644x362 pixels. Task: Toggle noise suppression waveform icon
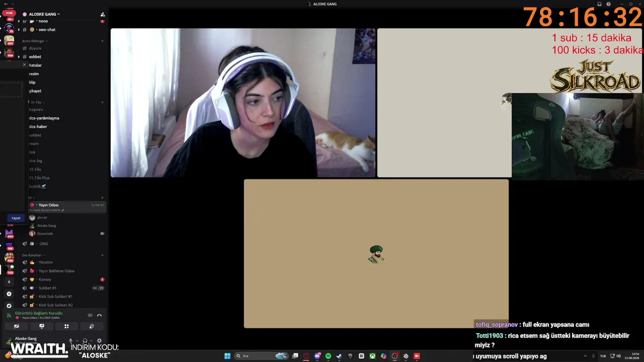[x=90, y=315]
